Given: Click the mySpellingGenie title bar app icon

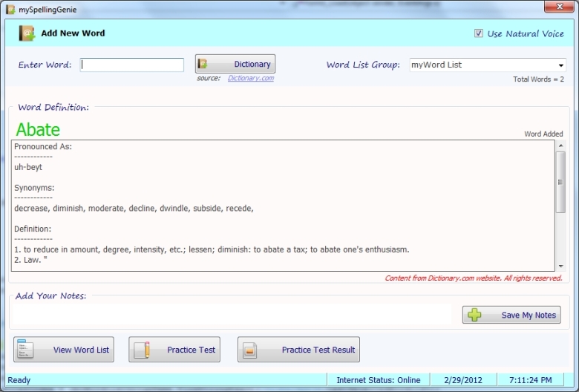Looking at the screenshot, I should click(x=10, y=10).
